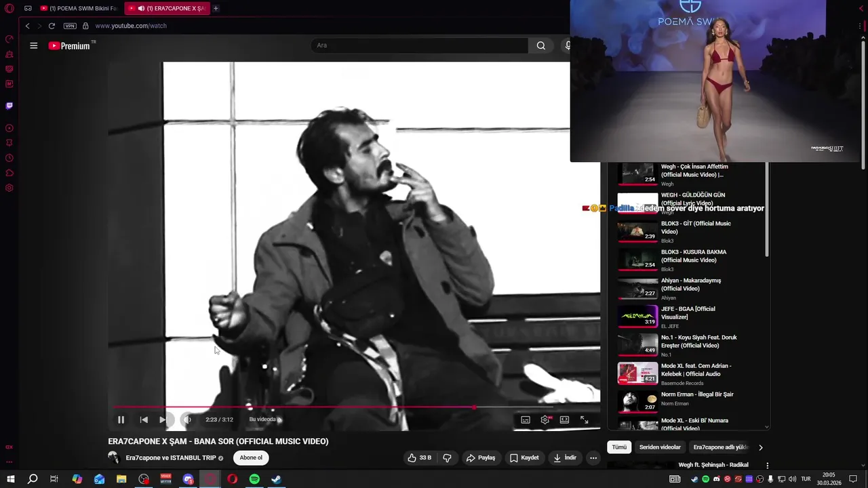The image size is (868, 488).
Task: Open the system tray volume control
Action: tap(793, 479)
